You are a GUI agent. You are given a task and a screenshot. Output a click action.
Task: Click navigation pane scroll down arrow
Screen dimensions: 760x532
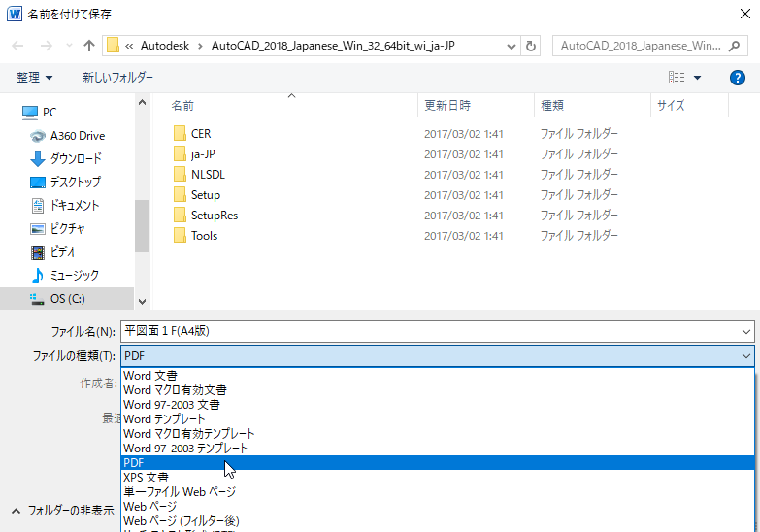(x=142, y=302)
